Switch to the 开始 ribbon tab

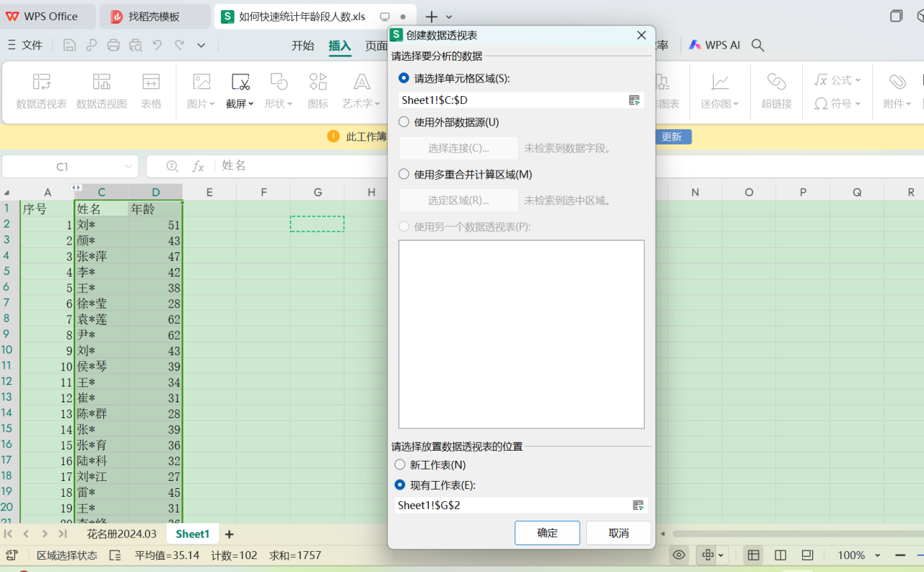(303, 45)
